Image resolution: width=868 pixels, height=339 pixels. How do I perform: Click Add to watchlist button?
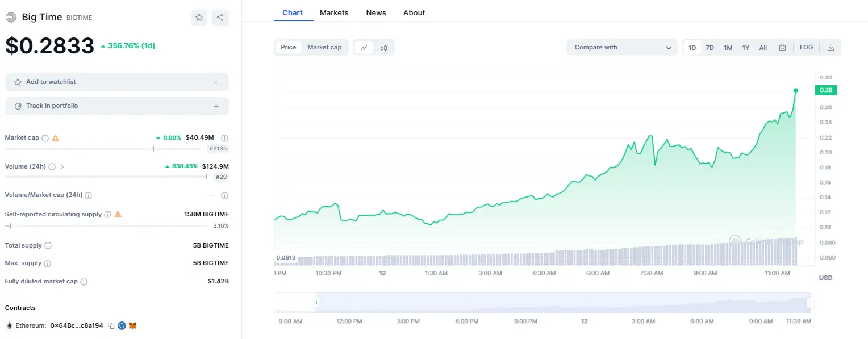pos(117,82)
